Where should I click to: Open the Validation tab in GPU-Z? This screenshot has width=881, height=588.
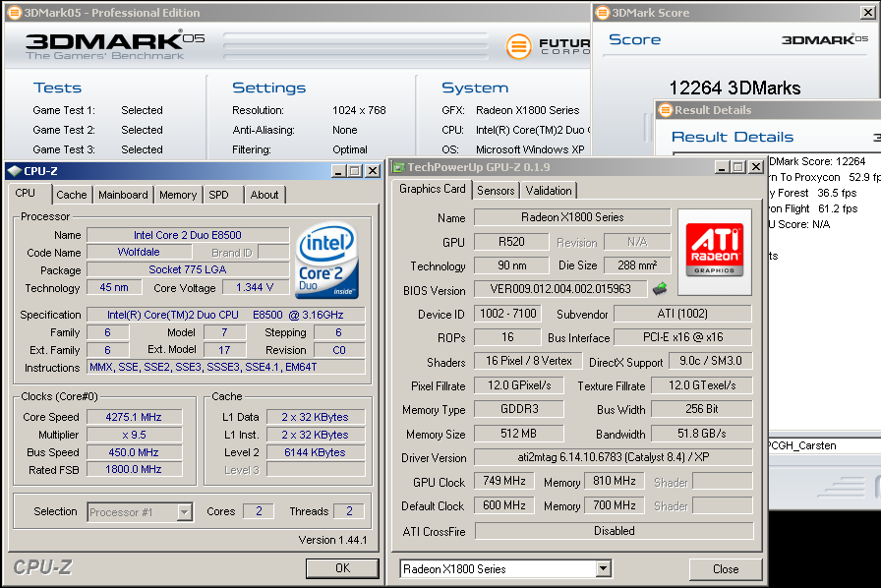click(x=549, y=191)
